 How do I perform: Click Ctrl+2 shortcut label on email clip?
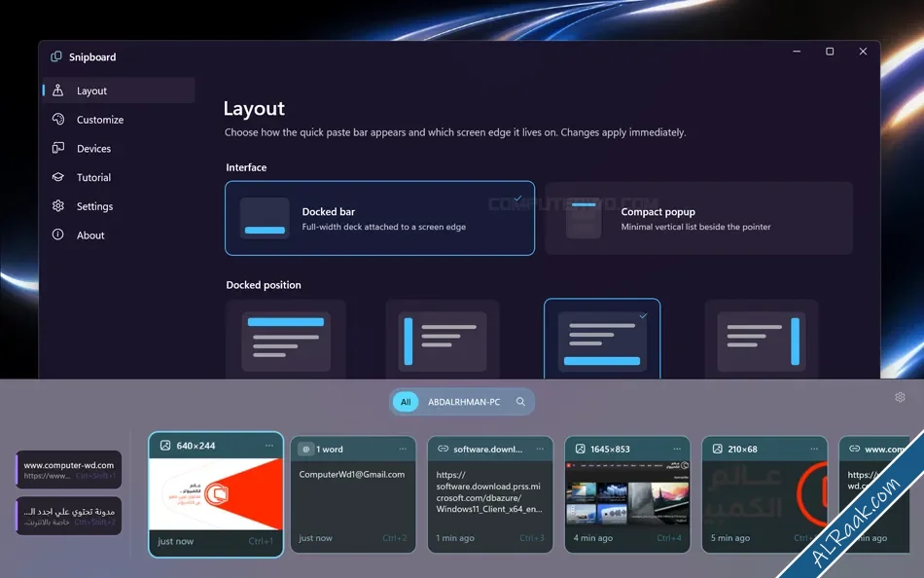pyautogui.click(x=395, y=538)
